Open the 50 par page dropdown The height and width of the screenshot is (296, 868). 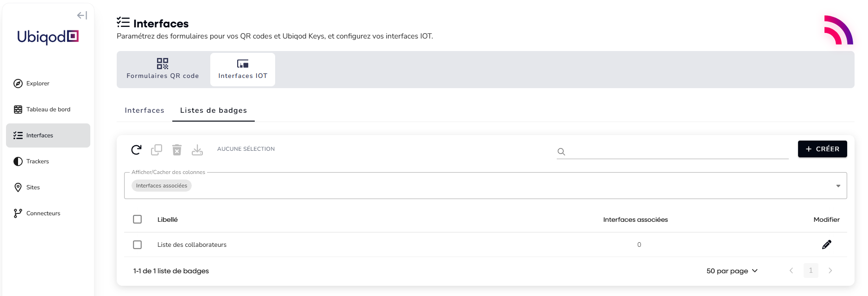(732, 271)
